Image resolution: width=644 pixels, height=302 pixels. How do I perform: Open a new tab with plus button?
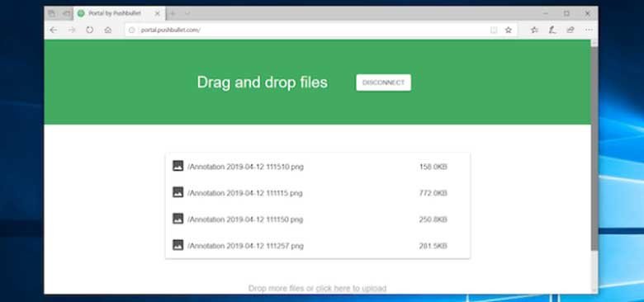coord(173,13)
